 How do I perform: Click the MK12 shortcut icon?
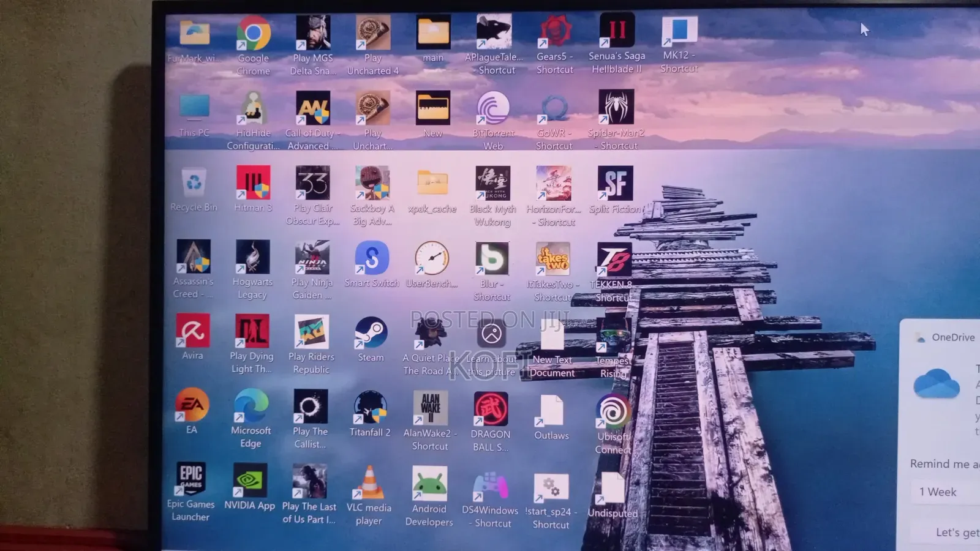click(679, 30)
